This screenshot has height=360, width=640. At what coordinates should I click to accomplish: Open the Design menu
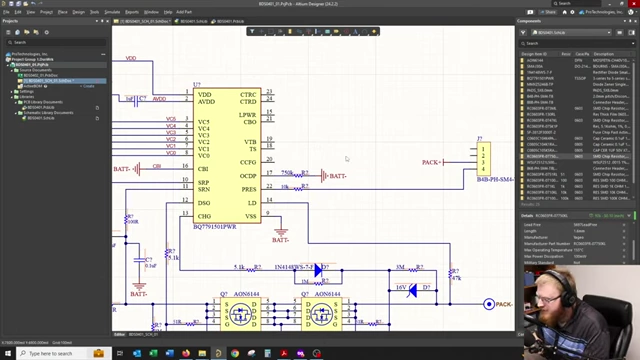pos(78,12)
